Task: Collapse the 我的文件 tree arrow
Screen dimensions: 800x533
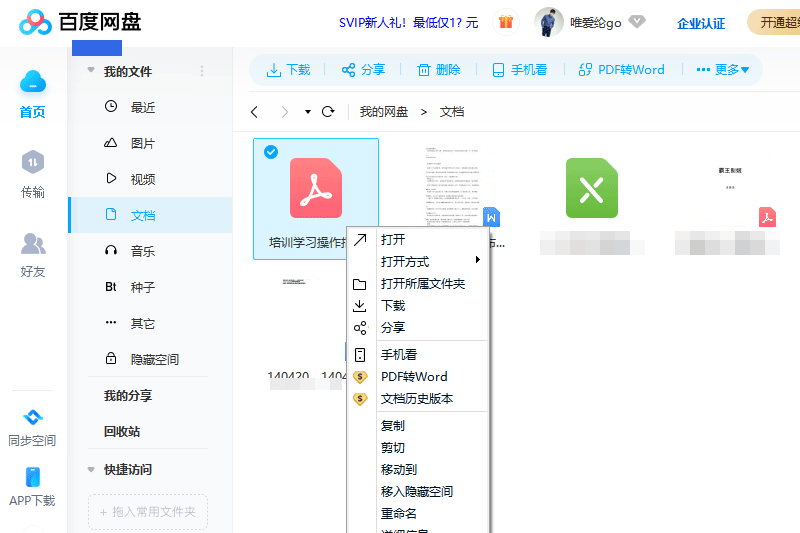Action: (91, 70)
